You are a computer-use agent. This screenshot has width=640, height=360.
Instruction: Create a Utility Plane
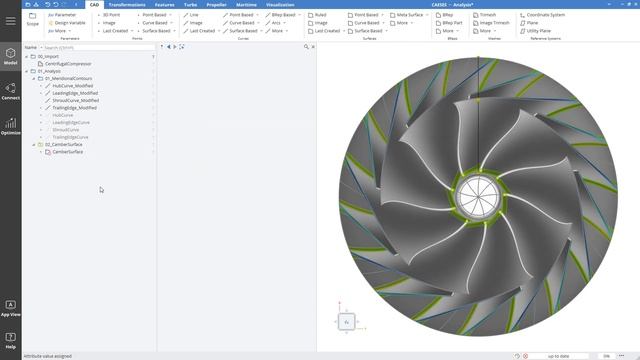click(x=536, y=31)
